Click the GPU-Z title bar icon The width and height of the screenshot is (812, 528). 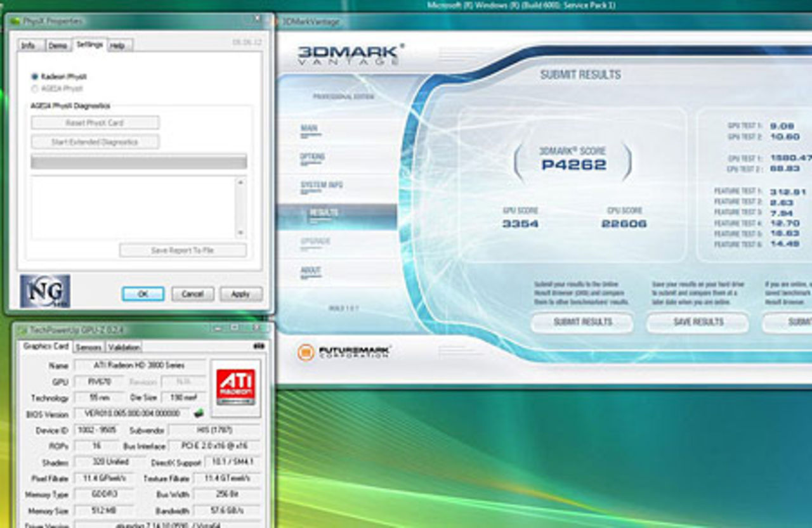[22, 330]
